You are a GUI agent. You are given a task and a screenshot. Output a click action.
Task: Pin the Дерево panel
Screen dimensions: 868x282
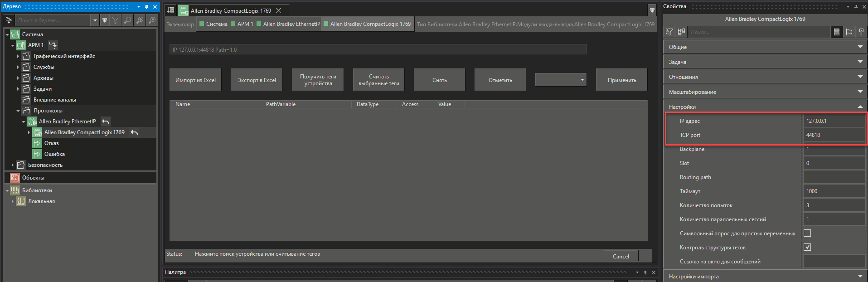pos(147,7)
